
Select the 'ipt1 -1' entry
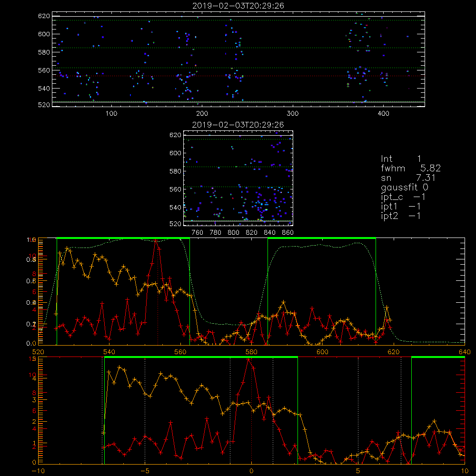pyautogui.click(x=401, y=207)
